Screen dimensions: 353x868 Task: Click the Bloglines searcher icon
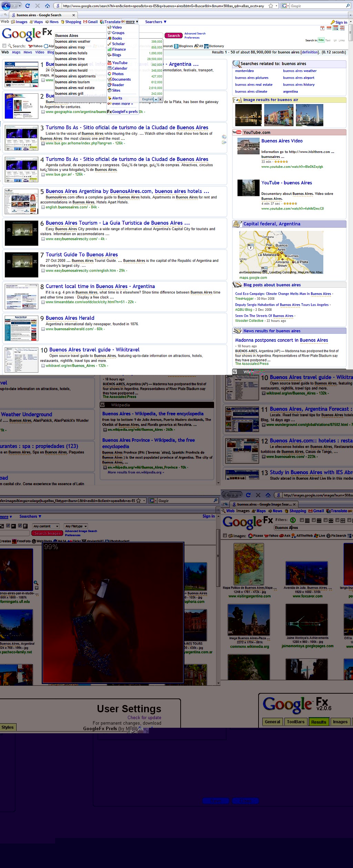pos(176,46)
